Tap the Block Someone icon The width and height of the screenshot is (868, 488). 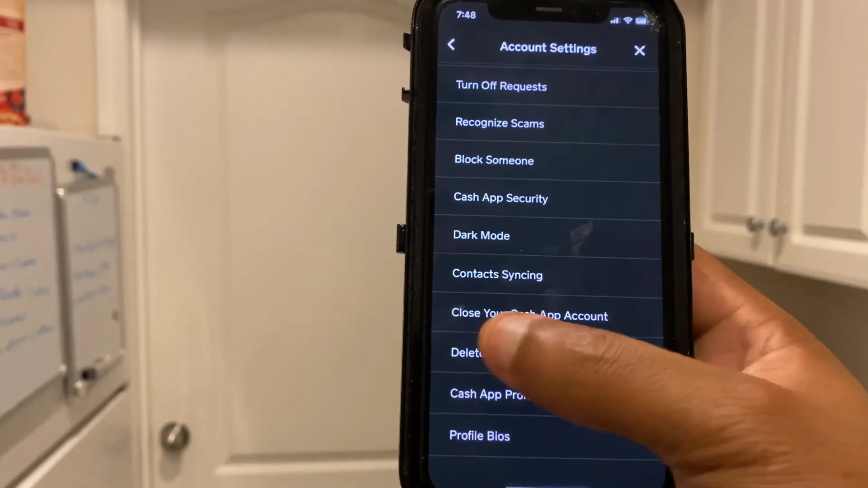pyautogui.click(x=494, y=160)
